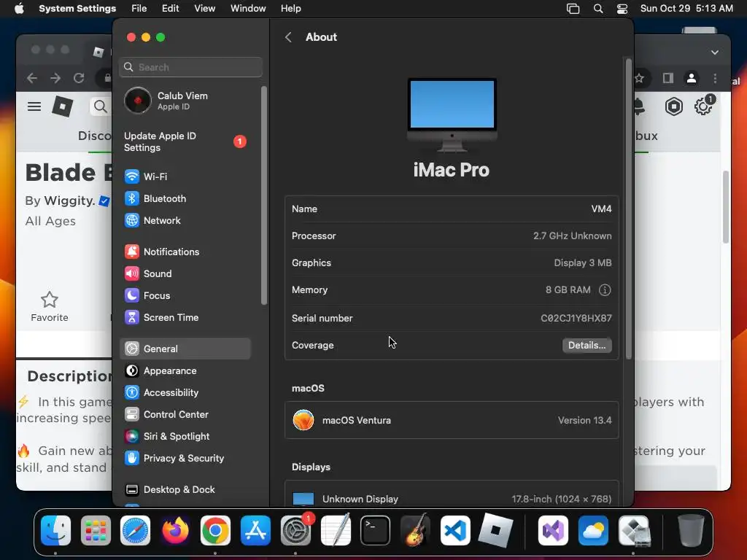Click Update Apple ID Settings
This screenshot has width=747, height=560.
tap(185, 141)
